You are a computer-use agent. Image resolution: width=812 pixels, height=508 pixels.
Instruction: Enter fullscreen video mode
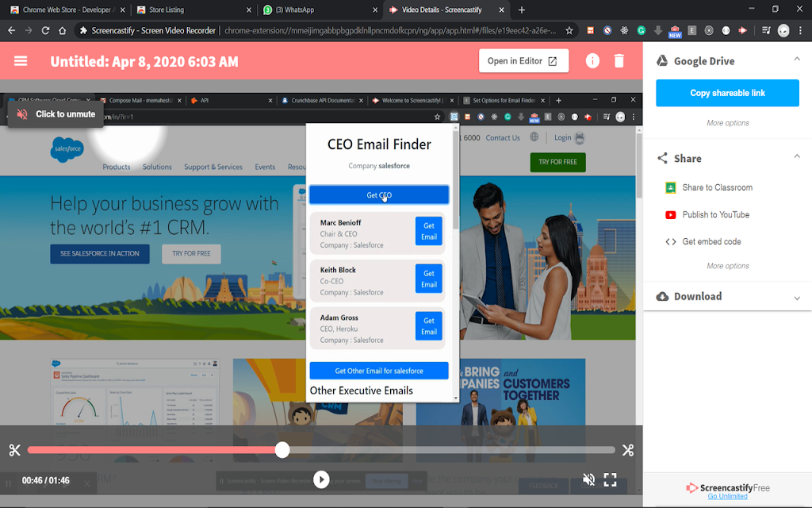(610, 479)
